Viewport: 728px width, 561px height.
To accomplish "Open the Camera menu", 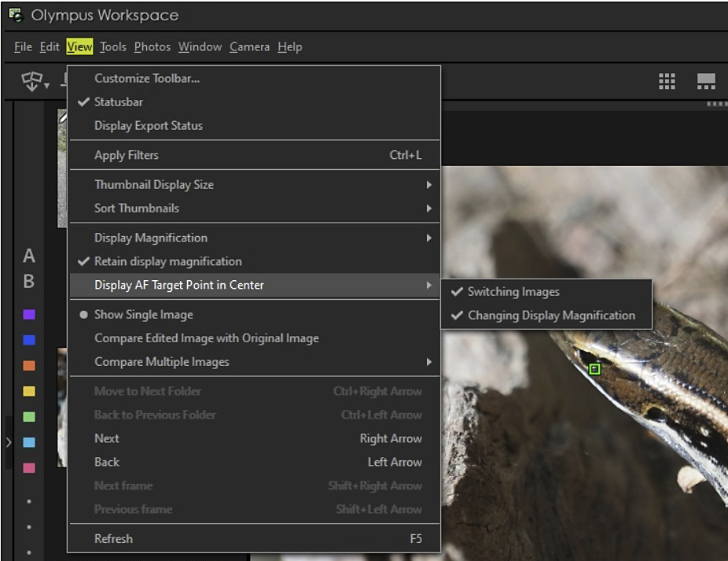I will pos(249,47).
